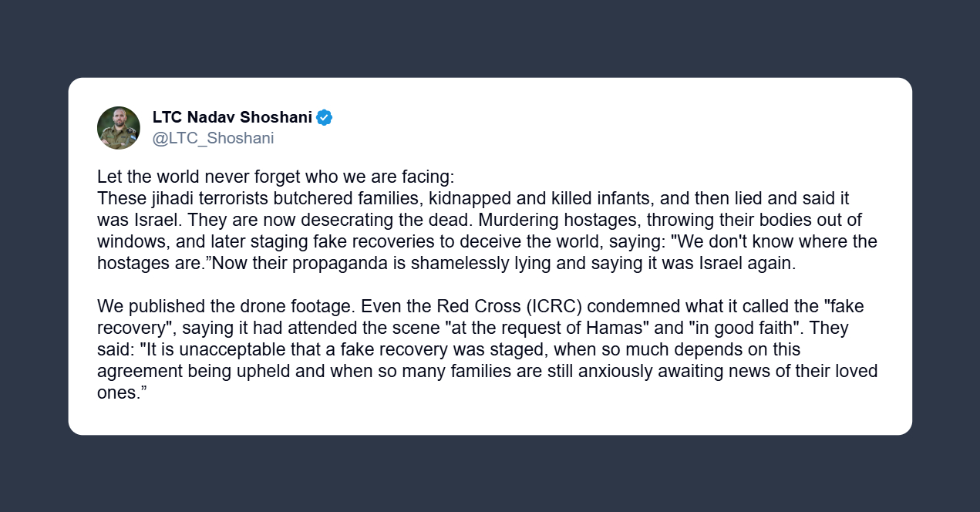Screen dimensions: 980x512
Task: Click the profile avatar of Nadav Shoshani
Action: coord(118,128)
